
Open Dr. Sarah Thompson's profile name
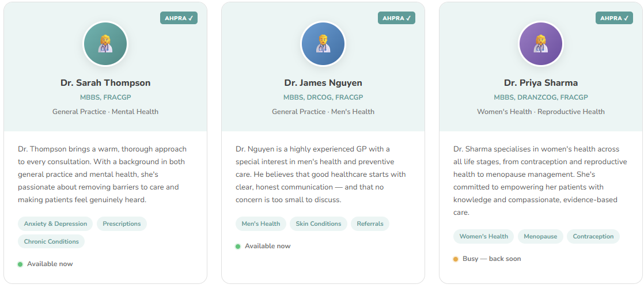[105, 83]
